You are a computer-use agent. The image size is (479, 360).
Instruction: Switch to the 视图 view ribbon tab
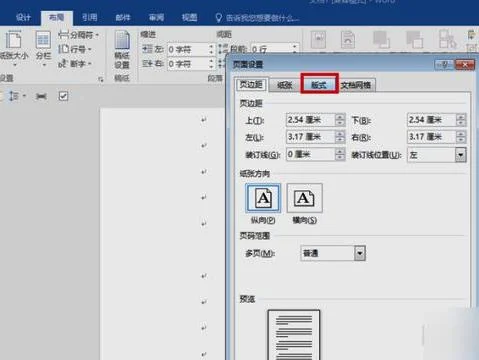coord(189,17)
